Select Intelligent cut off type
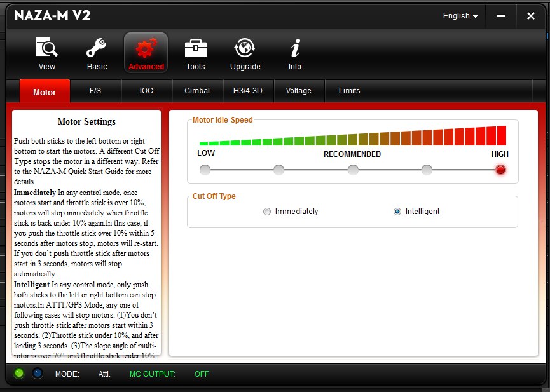 click(397, 212)
